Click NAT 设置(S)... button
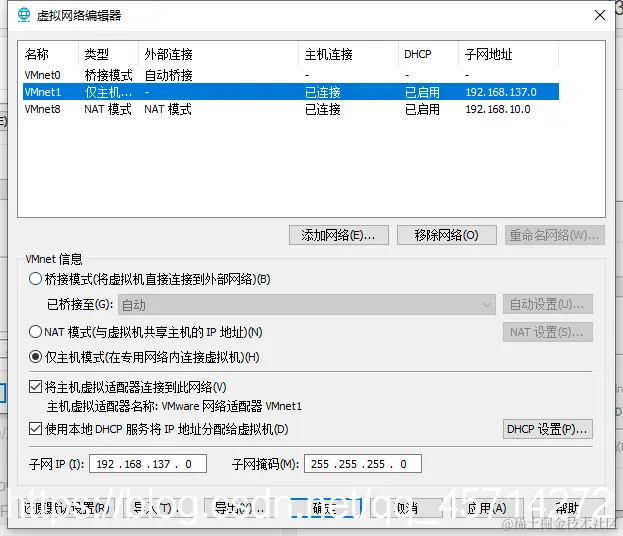Viewport: 623px width, 536px height. pyautogui.click(x=548, y=332)
